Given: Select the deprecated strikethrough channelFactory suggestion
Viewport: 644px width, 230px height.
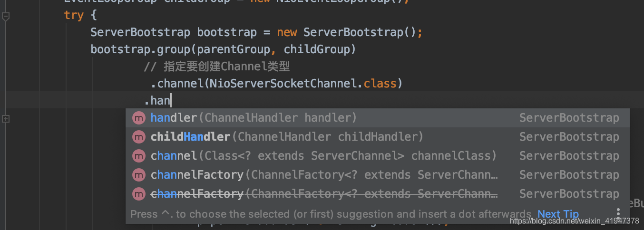Looking at the screenshot, I should tap(323, 194).
